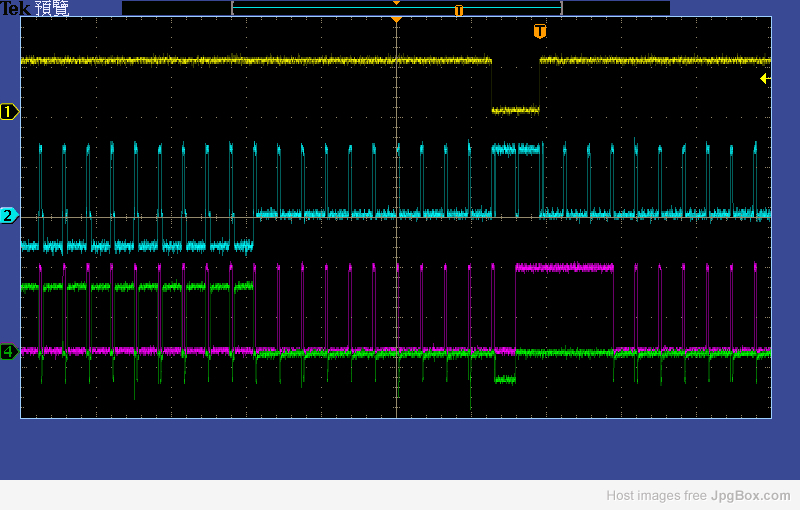Click the low pulse on the yellow trace

(x=515, y=110)
